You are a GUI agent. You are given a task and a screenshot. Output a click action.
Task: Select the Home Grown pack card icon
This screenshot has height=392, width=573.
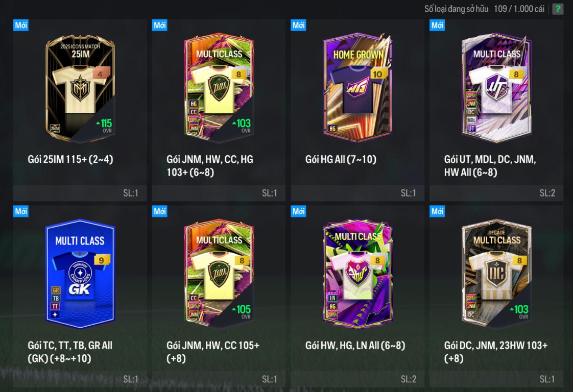357,88
